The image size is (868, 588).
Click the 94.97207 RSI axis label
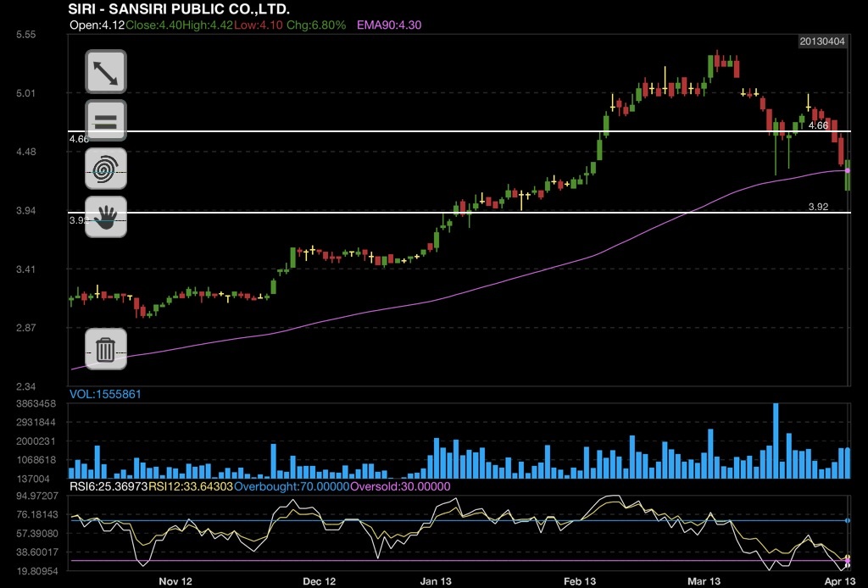point(37,496)
